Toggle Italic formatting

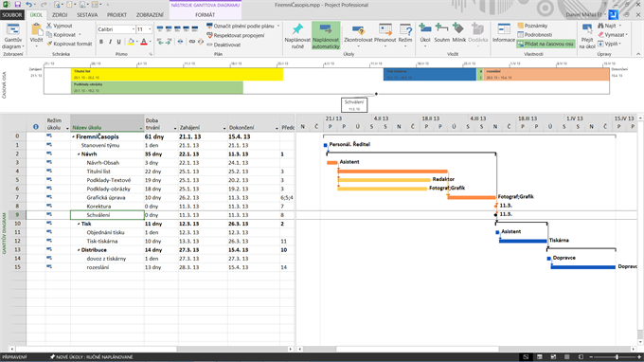[110, 42]
